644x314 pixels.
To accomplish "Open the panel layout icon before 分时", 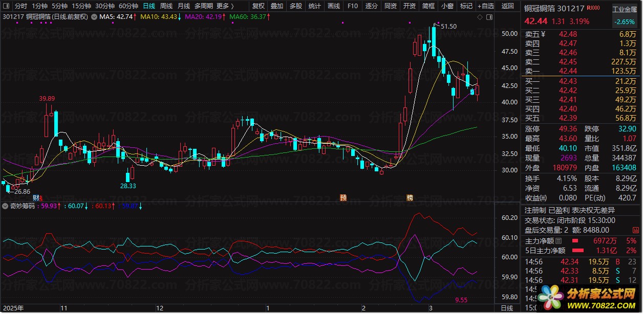I will [6, 6].
